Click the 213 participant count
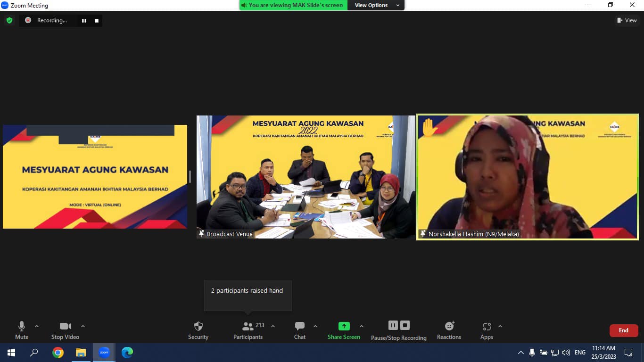644x362 pixels. pos(260,325)
